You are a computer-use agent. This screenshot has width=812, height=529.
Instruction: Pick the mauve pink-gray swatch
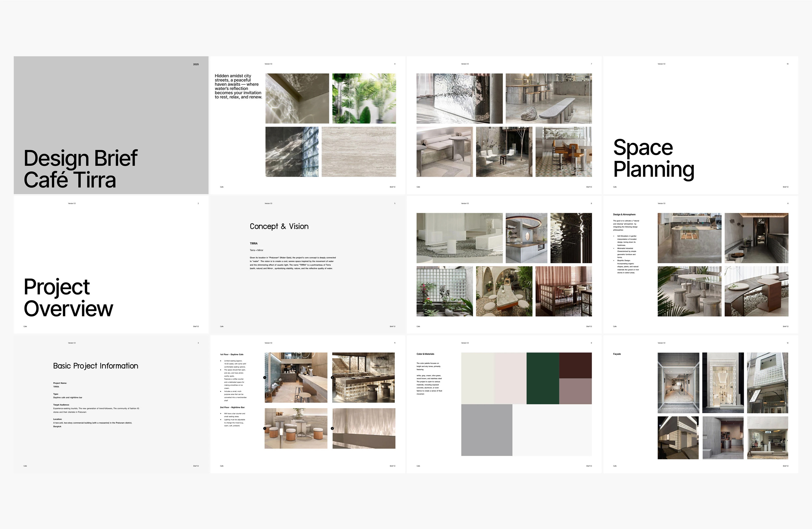click(575, 391)
